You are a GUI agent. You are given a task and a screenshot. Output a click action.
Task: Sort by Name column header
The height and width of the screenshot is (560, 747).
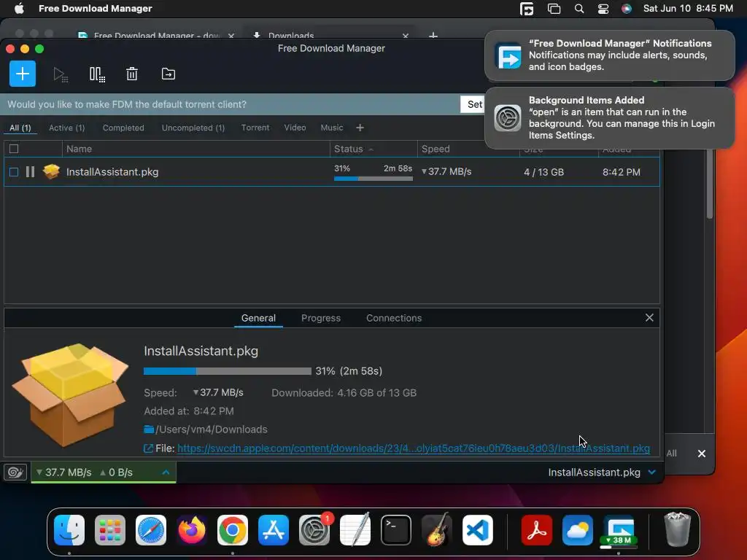(x=196, y=149)
